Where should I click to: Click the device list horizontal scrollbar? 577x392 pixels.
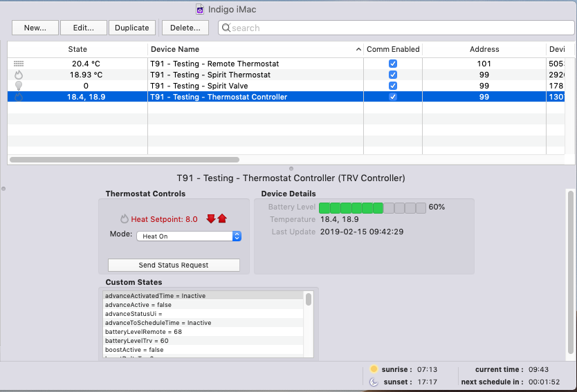coord(125,160)
